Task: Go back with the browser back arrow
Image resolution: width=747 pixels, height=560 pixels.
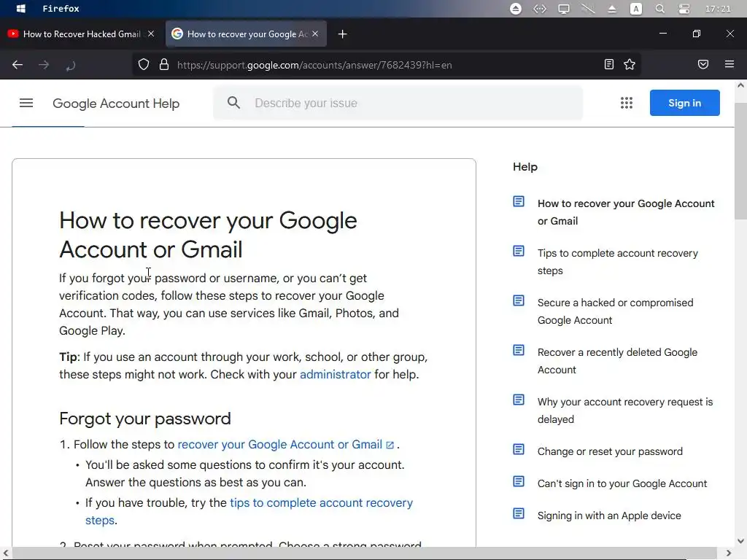Action: coord(18,65)
